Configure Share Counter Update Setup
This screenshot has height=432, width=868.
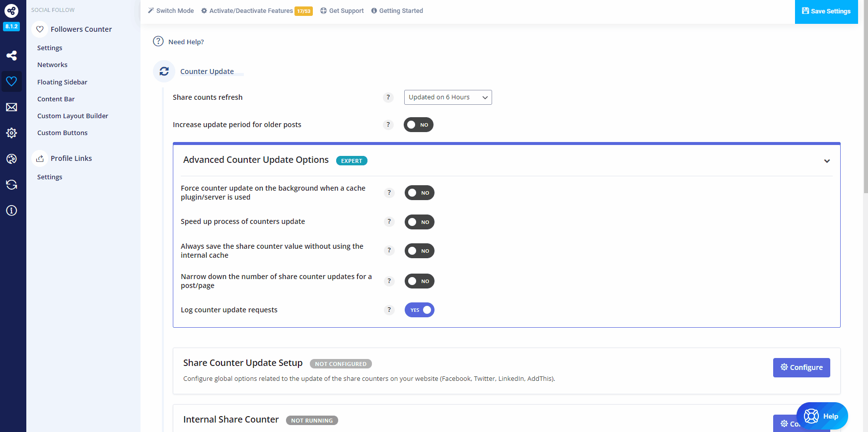click(801, 367)
